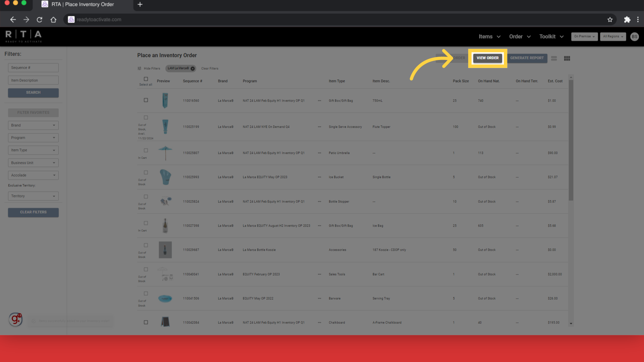Click the browser back arrow
This screenshot has height=362, width=644.
coord(13,19)
